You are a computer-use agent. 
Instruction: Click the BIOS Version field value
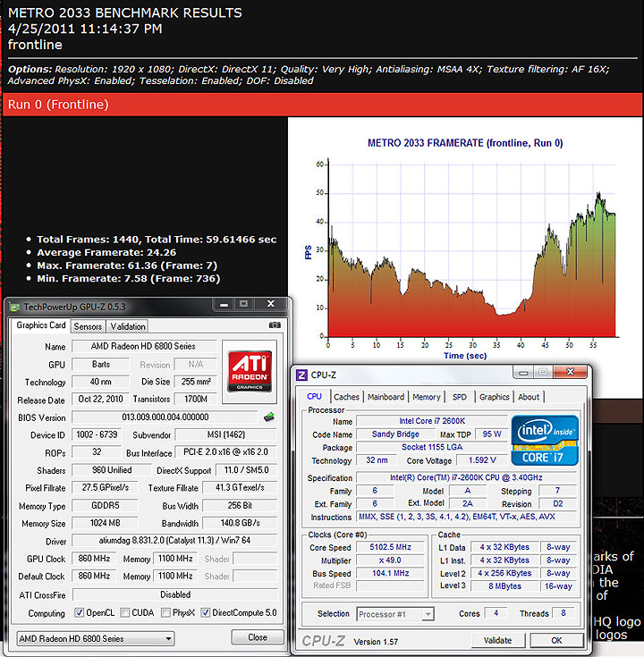click(x=165, y=417)
